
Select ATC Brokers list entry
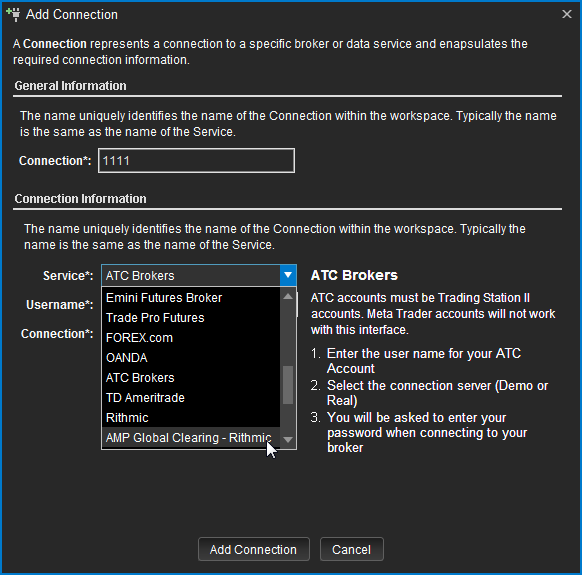coord(191,378)
